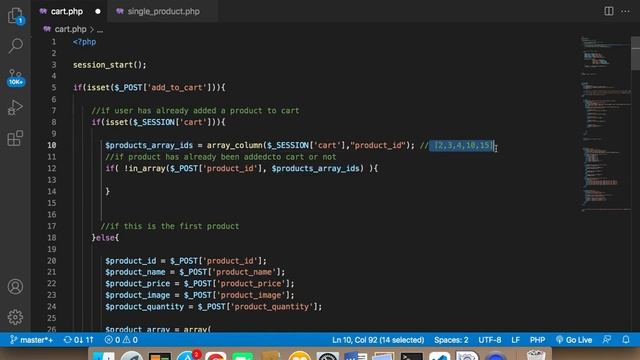Click line number 18 in gutter
This screenshot has height=360, width=640.
click(52, 238)
